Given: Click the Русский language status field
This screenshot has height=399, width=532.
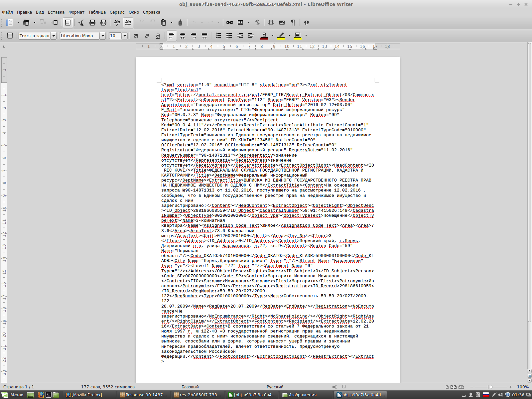Looking at the screenshot, I should point(275,387).
